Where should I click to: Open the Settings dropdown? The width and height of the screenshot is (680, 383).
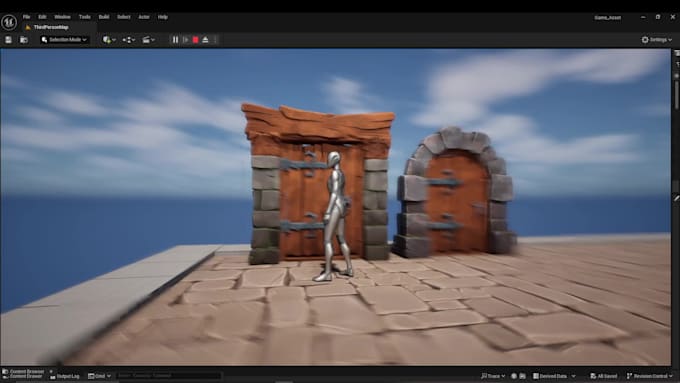pos(657,40)
